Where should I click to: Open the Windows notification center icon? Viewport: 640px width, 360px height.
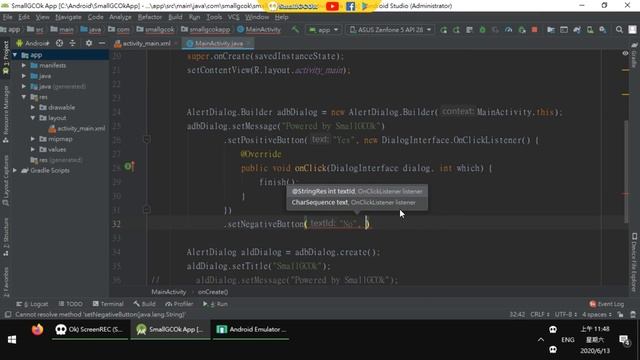pyautogui.click(x=624, y=340)
